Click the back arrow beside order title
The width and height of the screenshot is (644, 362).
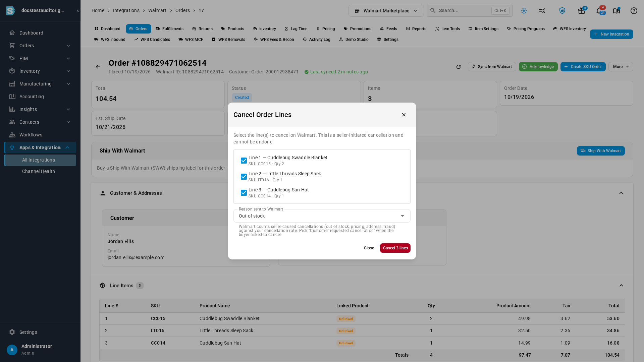[x=98, y=67]
